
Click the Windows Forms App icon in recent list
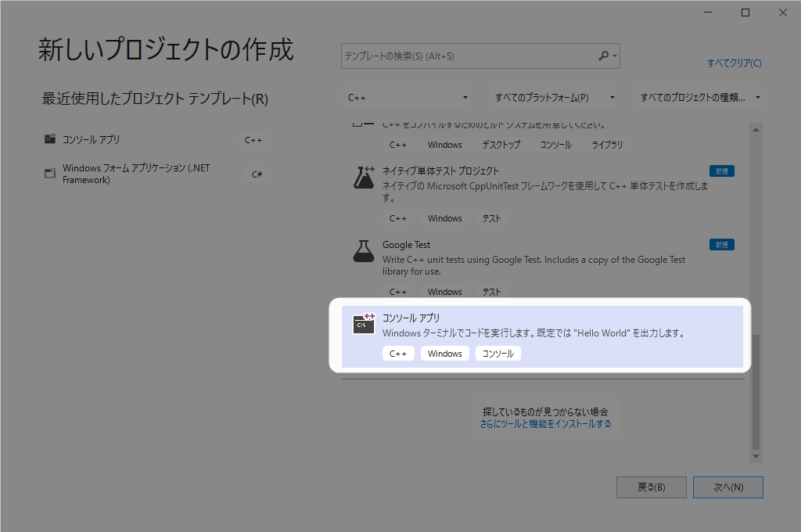click(50, 173)
